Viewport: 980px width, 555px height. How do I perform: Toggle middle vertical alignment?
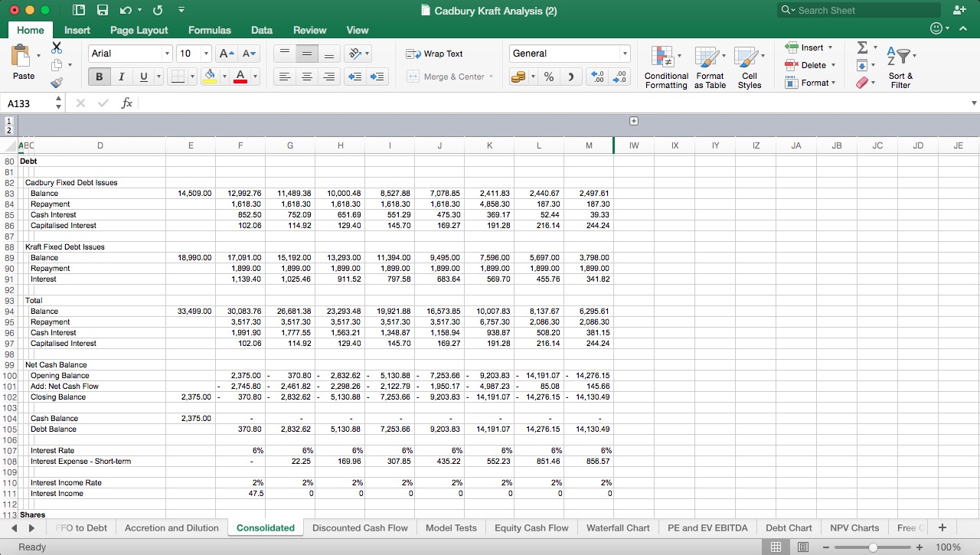pos(307,54)
